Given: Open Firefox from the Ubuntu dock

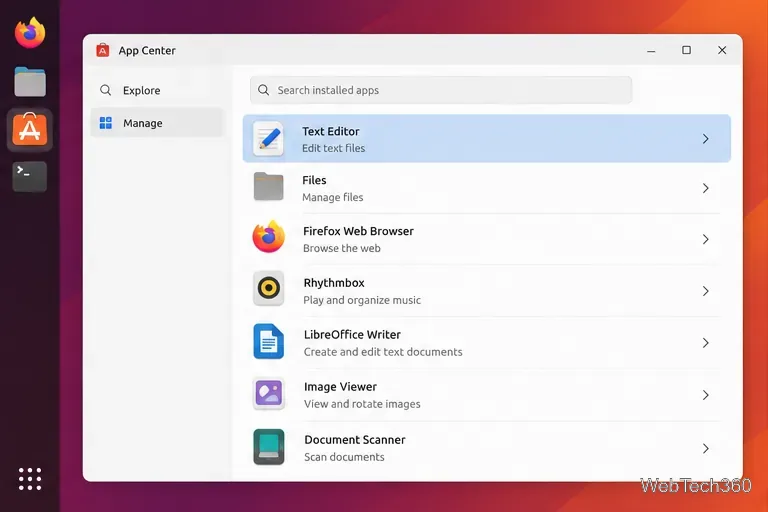Looking at the screenshot, I should click(x=30, y=33).
